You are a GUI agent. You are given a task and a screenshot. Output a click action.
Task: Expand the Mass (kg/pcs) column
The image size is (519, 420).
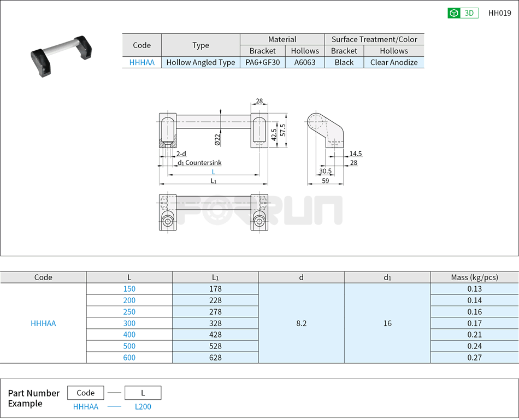click(474, 277)
